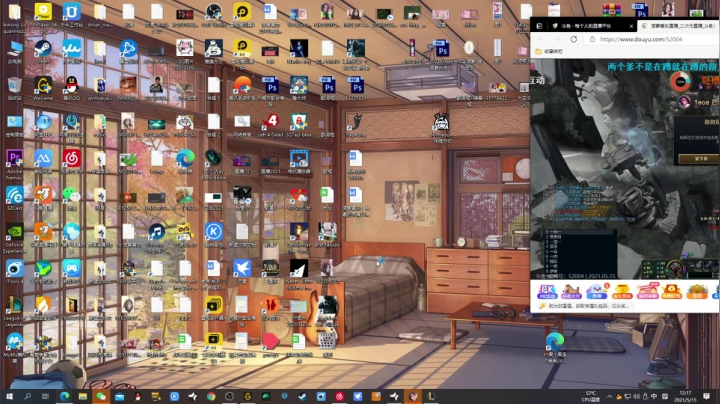Open the favorites bar folder in browser

pyautogui.click(x=549, y=51)
